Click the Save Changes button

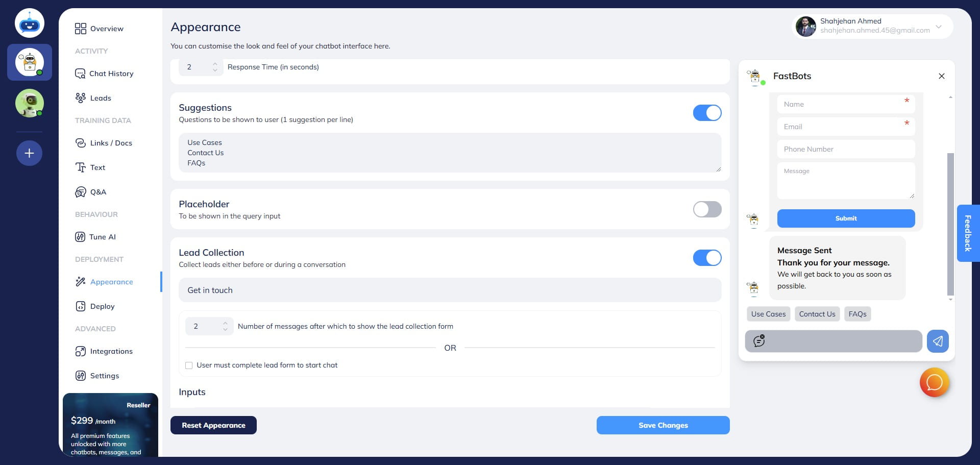(x=663, y=425)
